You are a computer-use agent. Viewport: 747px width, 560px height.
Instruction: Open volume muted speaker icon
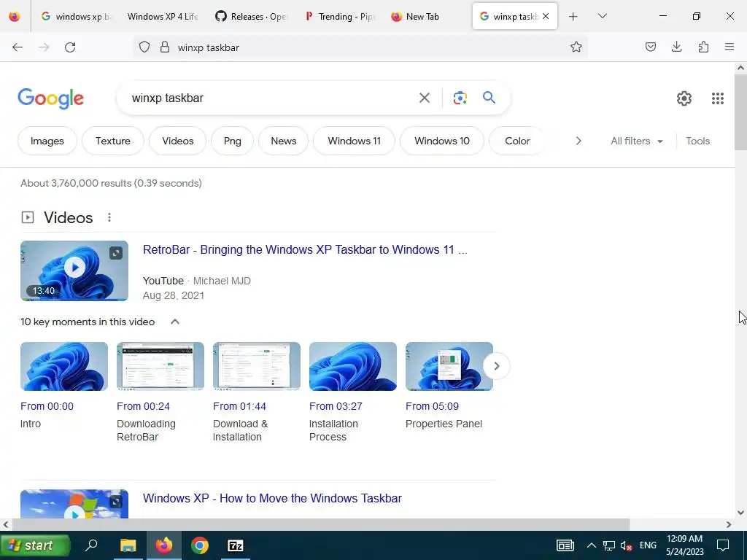[627, 545]
